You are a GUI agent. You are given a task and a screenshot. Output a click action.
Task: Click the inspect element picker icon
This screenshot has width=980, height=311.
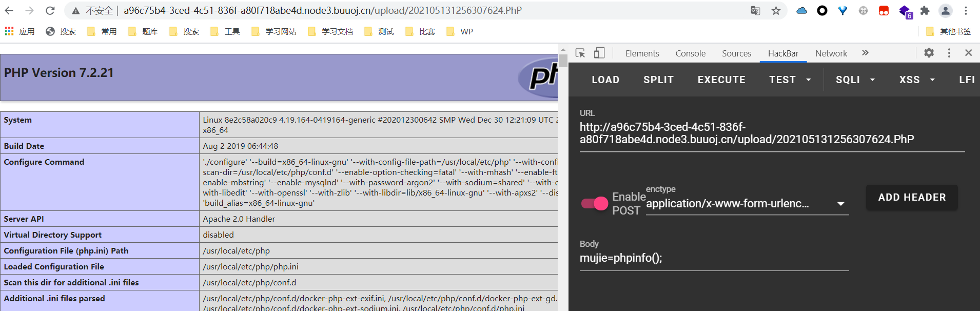(x=580, y=53)
